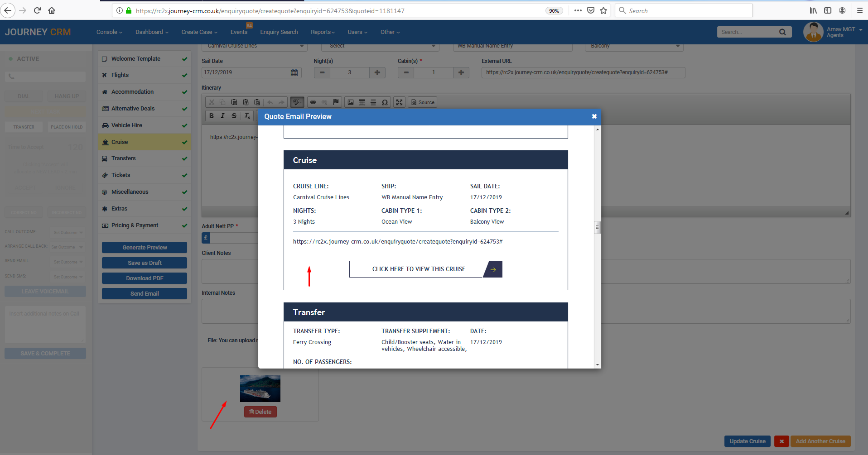The width and height of the screenshot is (868, 455).
Task: Remove formatting in itinerary editor
Action: (x=247, y=116)
